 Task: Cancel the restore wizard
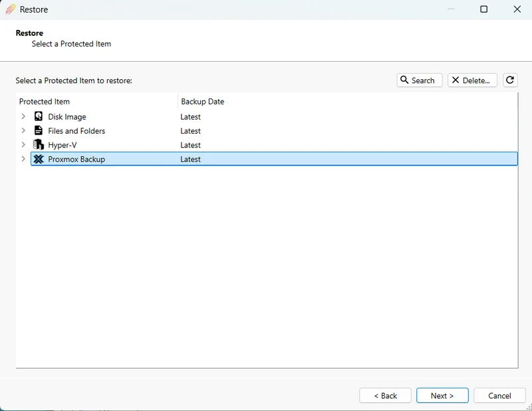pos(499,396)
